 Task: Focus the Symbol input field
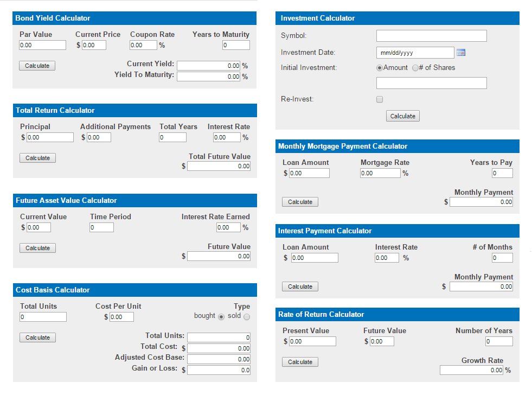(x=431, y=36)
